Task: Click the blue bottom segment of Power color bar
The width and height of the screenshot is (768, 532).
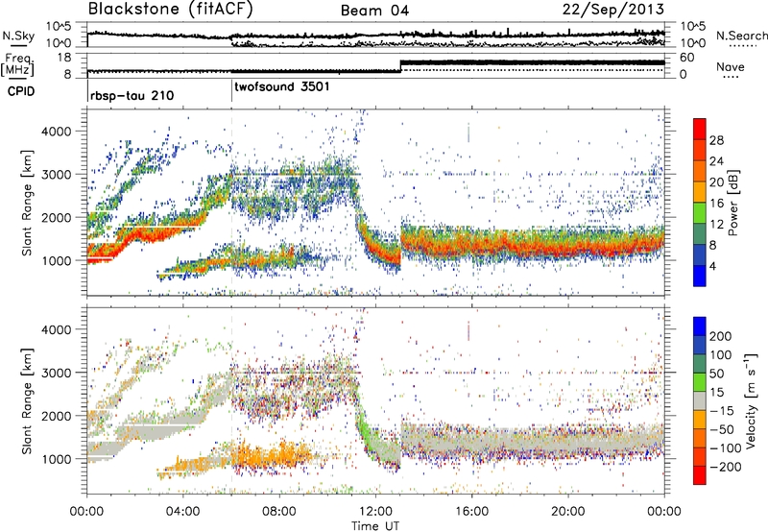Action: (x=700, y=276)
